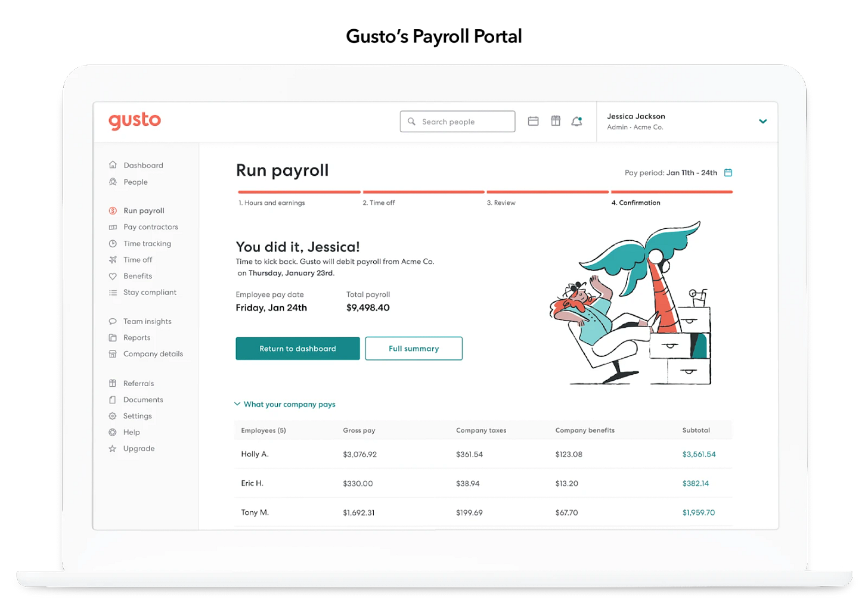The image size is (868, 615).
Task: Click the Upgrade star icon
Action: click(x=113, y=449)
